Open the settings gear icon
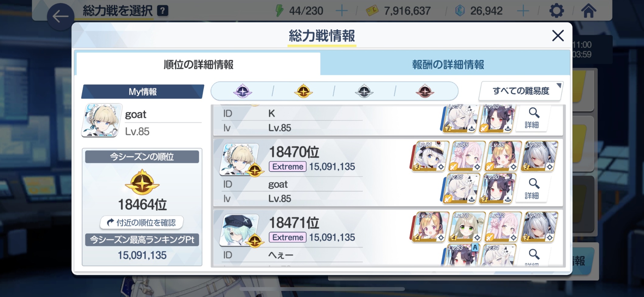This screenshot has width=644, height=297. (x=557, y=11)
